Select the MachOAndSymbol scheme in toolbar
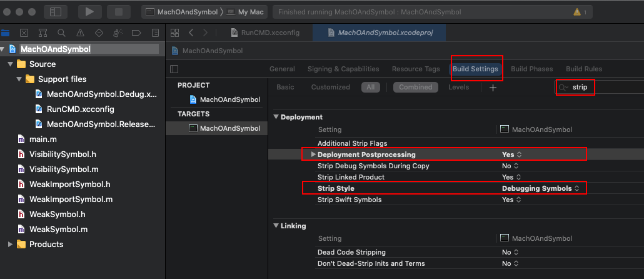The height and width of the screenshot is (279, 644). click(x=182, y=12)
